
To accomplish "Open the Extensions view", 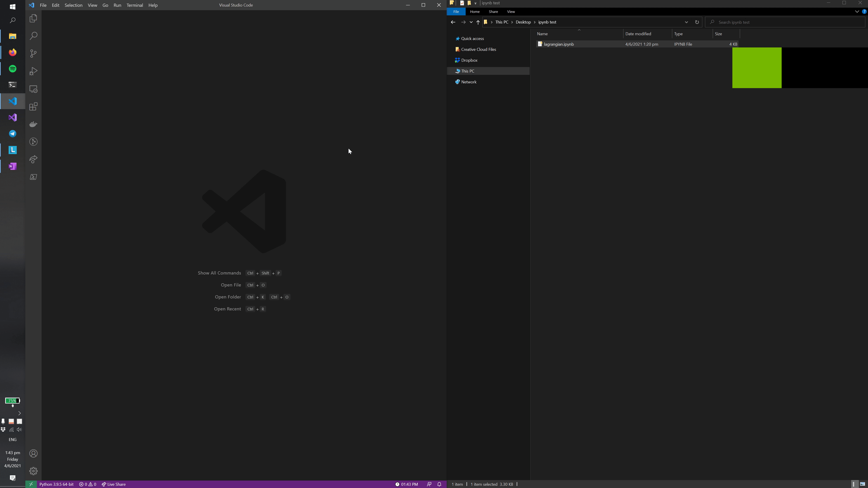I will [33, 107].
